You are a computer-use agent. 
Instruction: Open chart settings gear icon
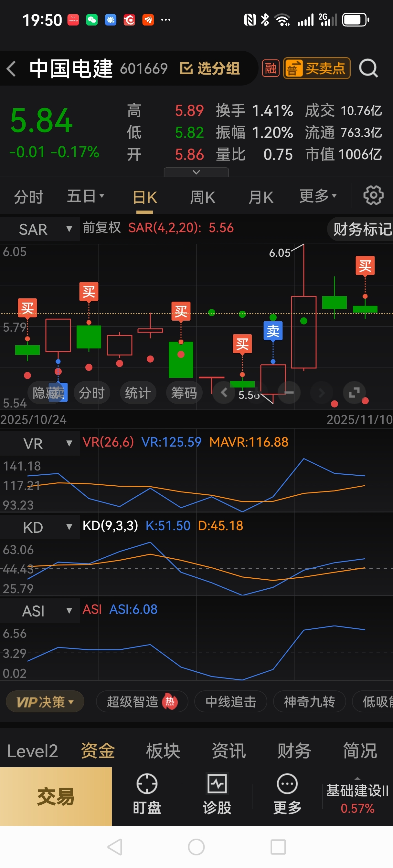click(373, 195)
